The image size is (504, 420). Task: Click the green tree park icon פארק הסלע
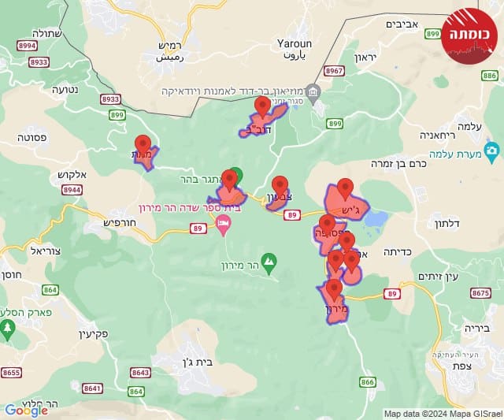(7, 330)
